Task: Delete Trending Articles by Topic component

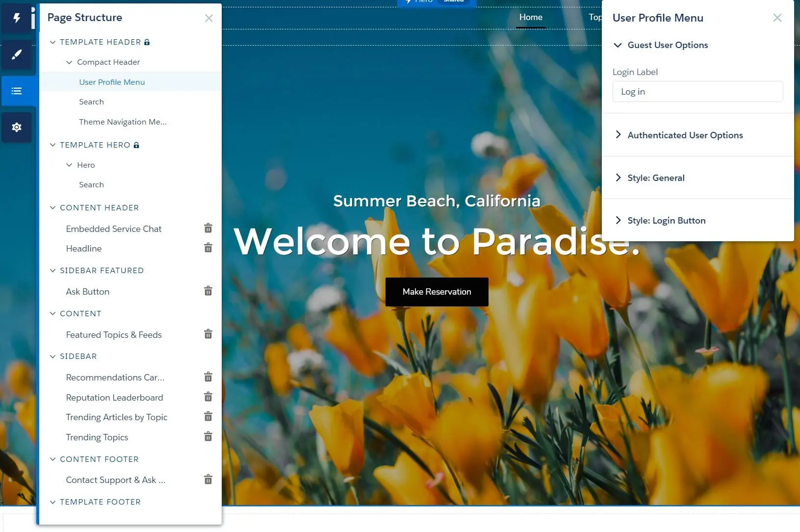Action: [208, 416]
